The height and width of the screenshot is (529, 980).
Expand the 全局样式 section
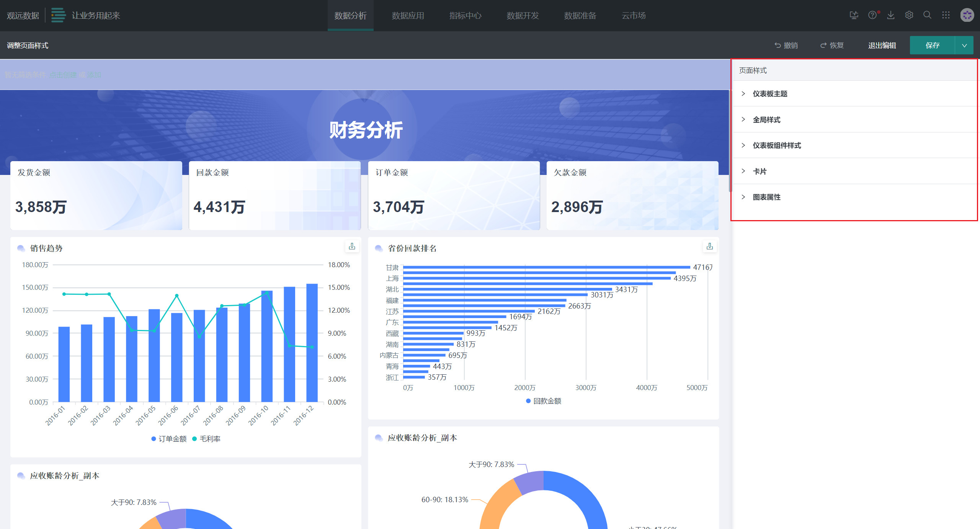(766, 120)
